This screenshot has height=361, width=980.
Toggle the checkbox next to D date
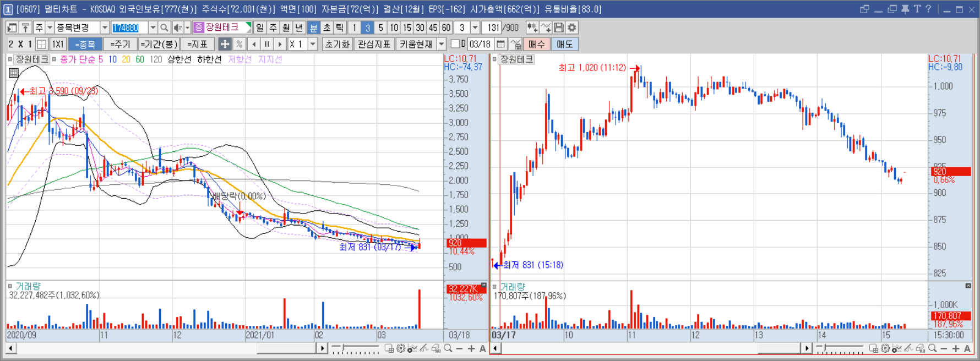[455, 43]
